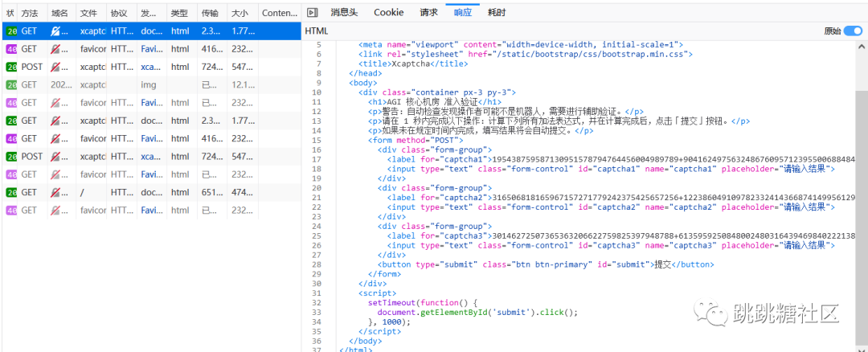Click the h1 line AGI 核心机房 准入验证

435,102
